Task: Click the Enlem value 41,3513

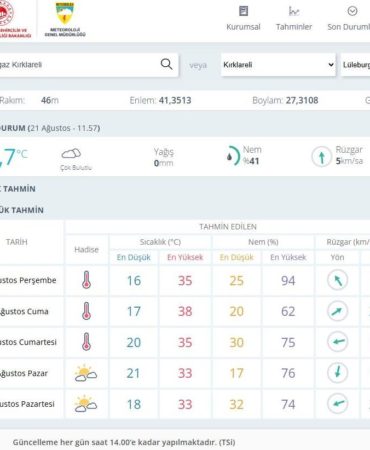Action: coord(175,100)
